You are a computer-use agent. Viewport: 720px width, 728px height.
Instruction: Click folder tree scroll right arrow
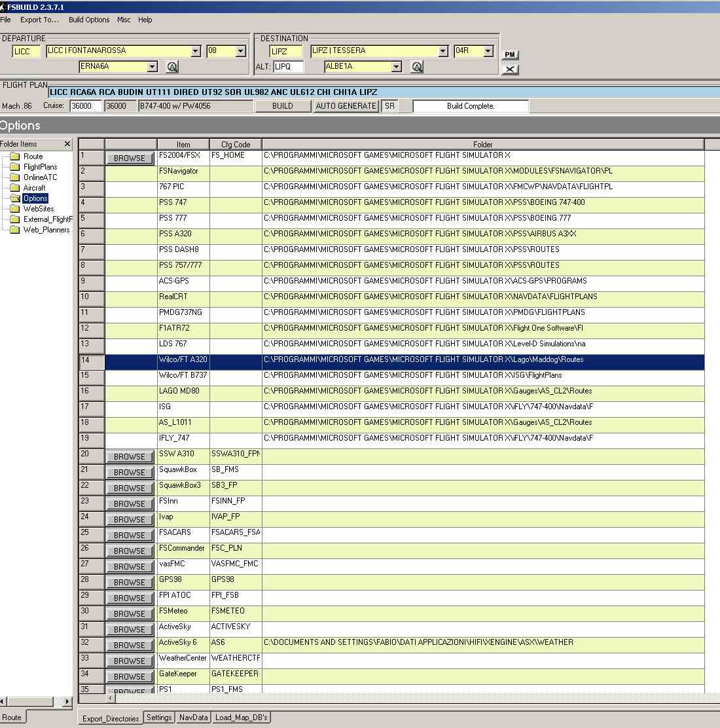(x=67, y=701)
